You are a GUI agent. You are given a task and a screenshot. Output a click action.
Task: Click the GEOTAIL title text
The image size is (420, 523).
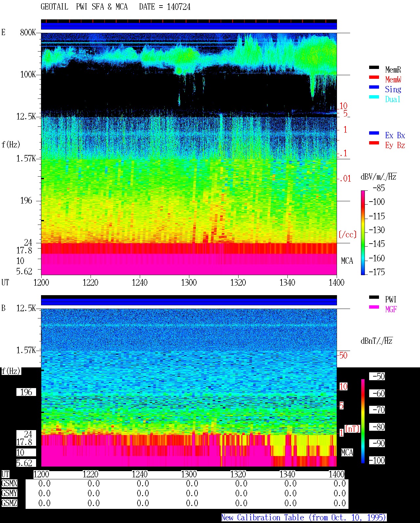54,7
